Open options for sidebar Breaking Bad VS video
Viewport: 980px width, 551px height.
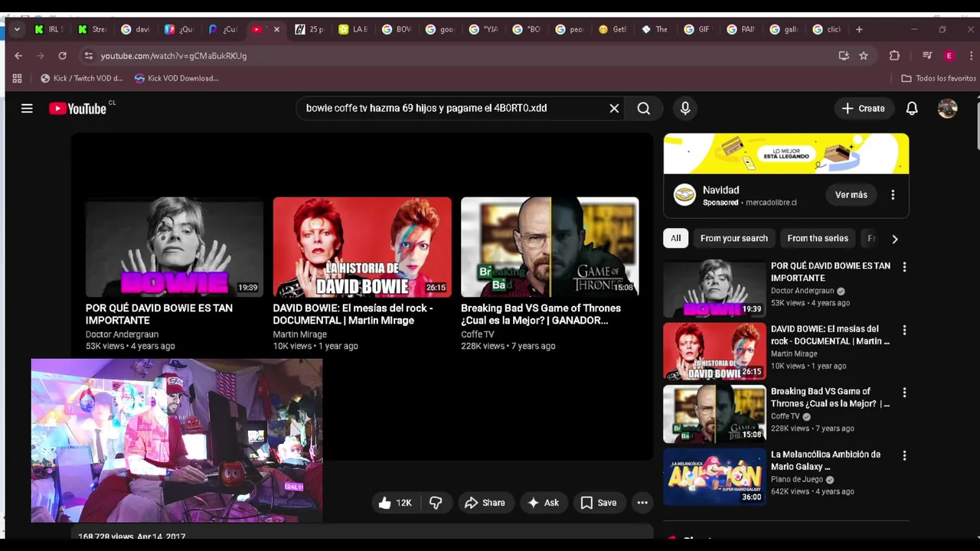904,393
